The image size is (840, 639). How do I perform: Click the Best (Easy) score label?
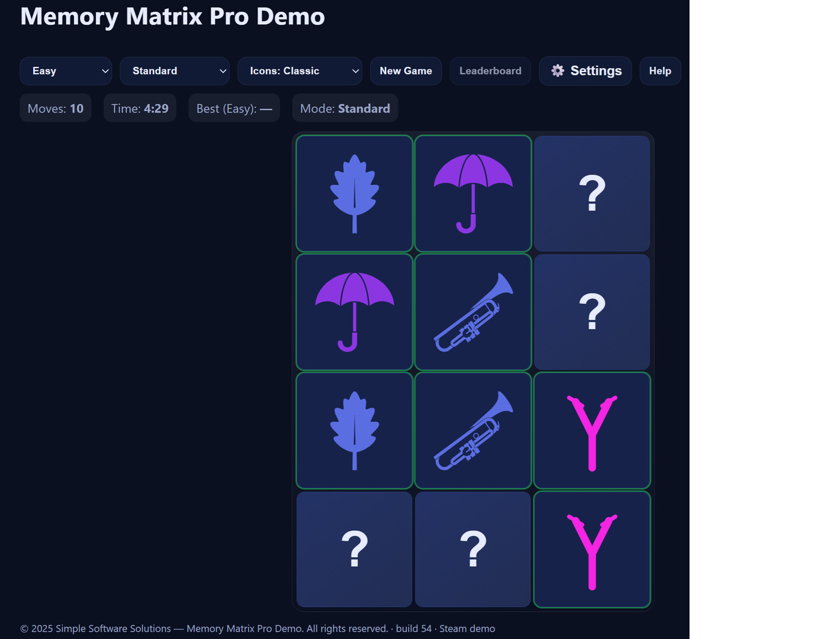(x=234, y=108)
